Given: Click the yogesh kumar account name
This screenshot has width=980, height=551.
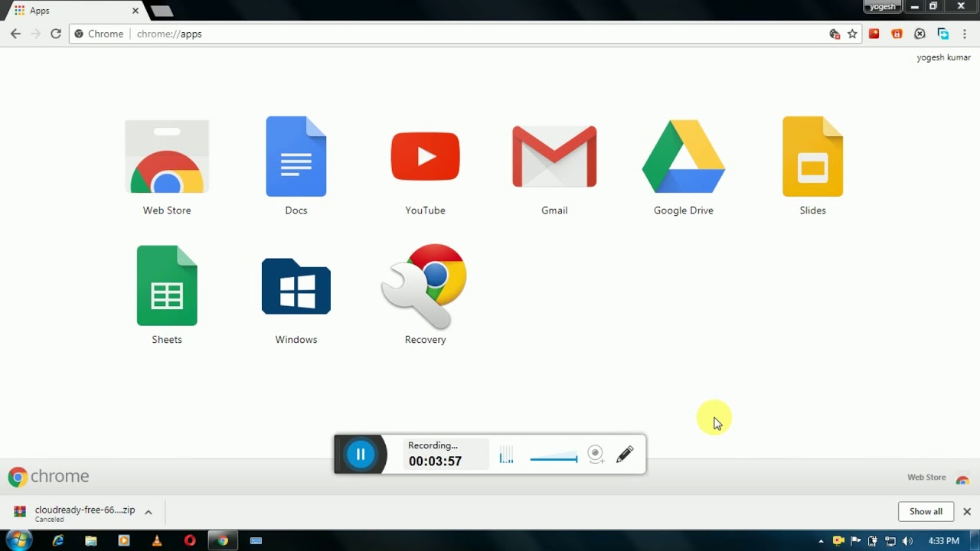Looking at the screenshot, I should (943, 57).
